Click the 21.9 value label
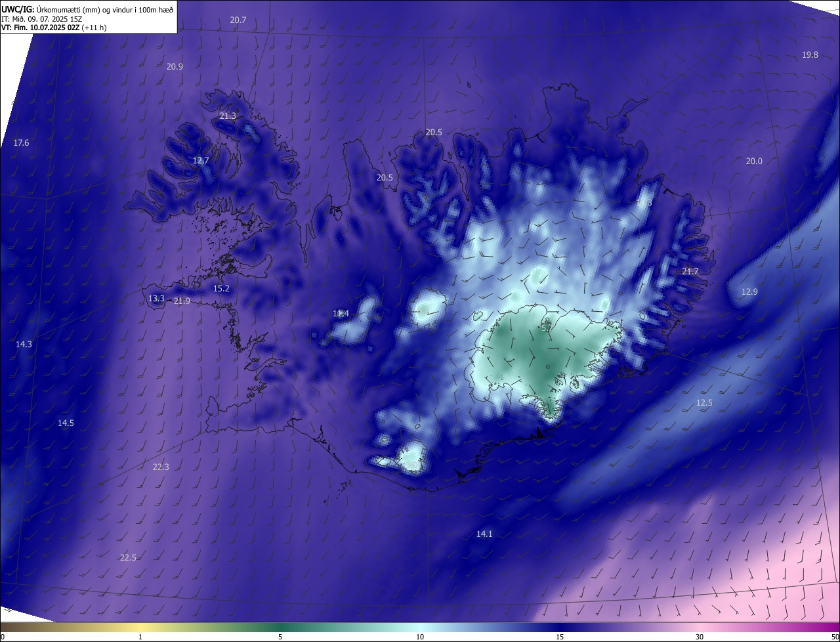The image size is (840, 642). point(182,301)
